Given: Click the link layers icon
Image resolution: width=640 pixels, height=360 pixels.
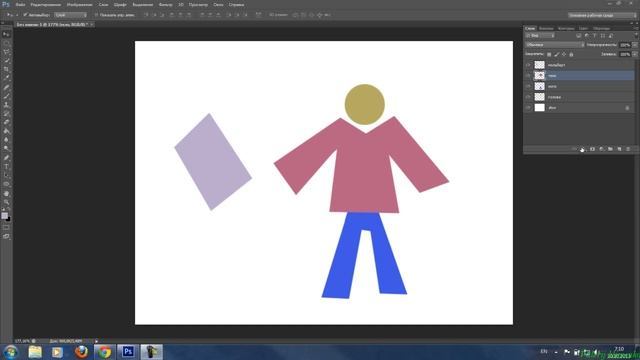Looking at the screenshot, I should (574, 149).
